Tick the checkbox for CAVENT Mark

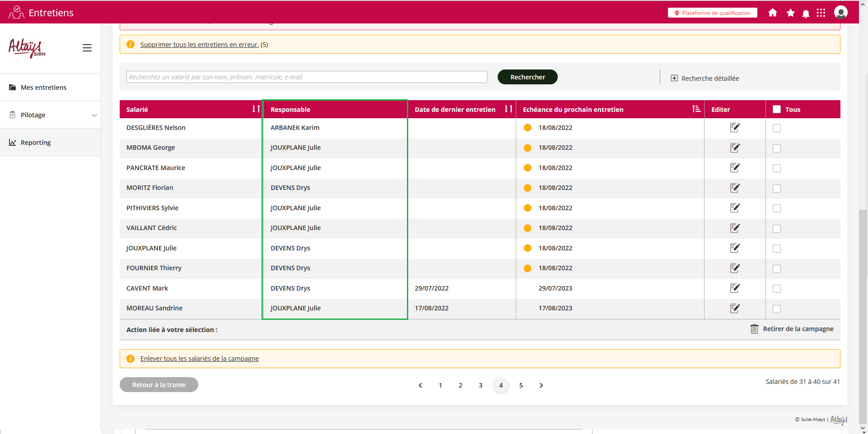pyautogui.click(x=777, y=289)
